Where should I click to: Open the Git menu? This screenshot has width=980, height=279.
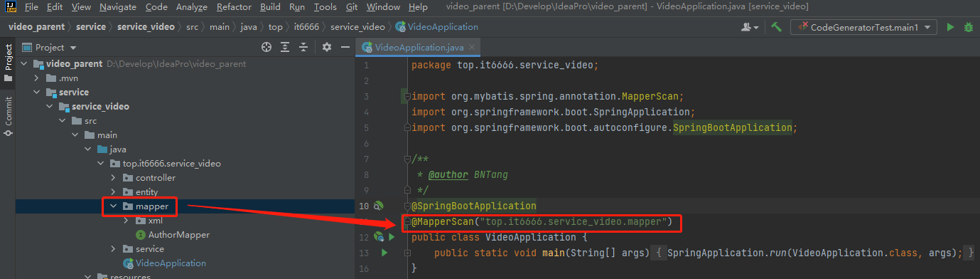tap(352, 6)
